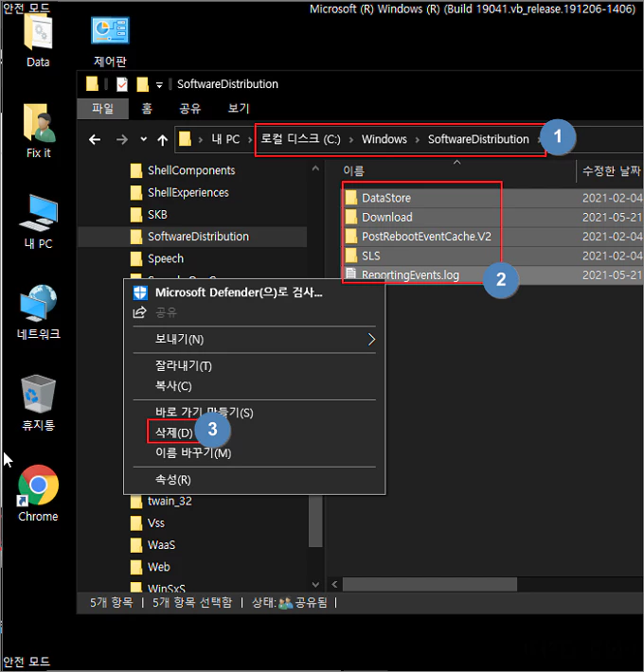644x672 pixels.
Task: Click the navigation pane vertical scrollbar thumb
Action: [x=315, y=521]
